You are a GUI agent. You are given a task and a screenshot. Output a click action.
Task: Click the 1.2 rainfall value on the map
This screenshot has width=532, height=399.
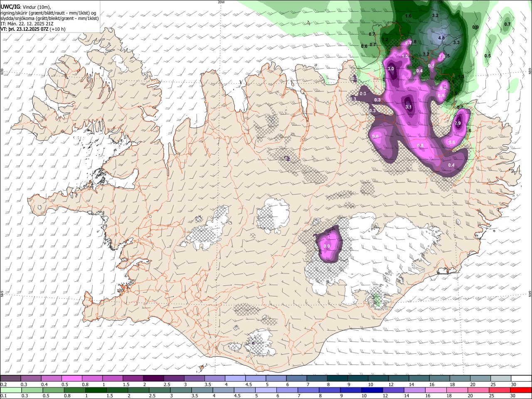(x=385, y=40)
